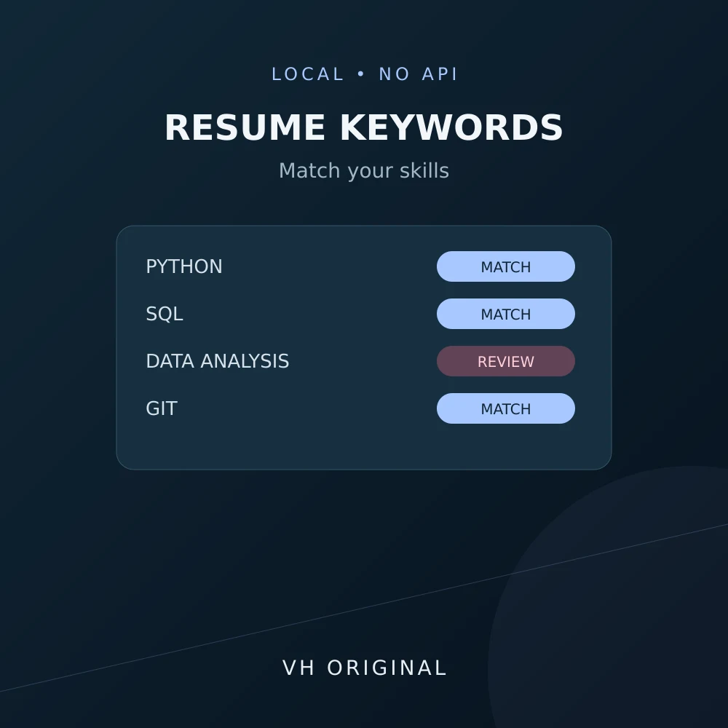The width and height of the screenshot is (728, 728).
Task: Click the MATCH badge beside GIT
Action: coord(506,408)
